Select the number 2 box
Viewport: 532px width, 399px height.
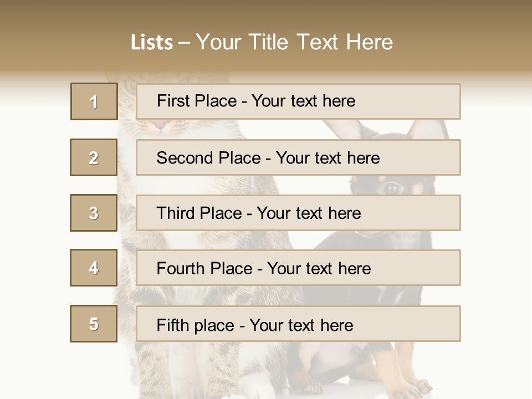tap(94, 157)
